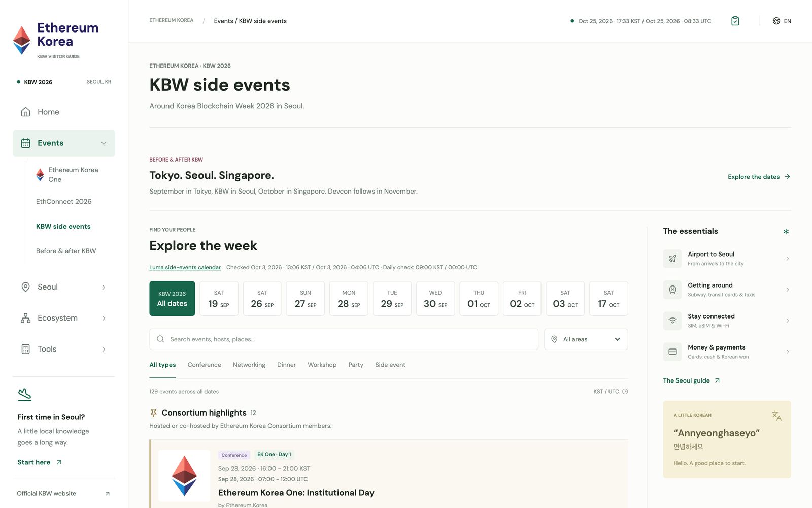Click the pin icon beside Consortium highlights
Image resolution: width=812 pixels, height=508 pixels.
coord(153,412)
